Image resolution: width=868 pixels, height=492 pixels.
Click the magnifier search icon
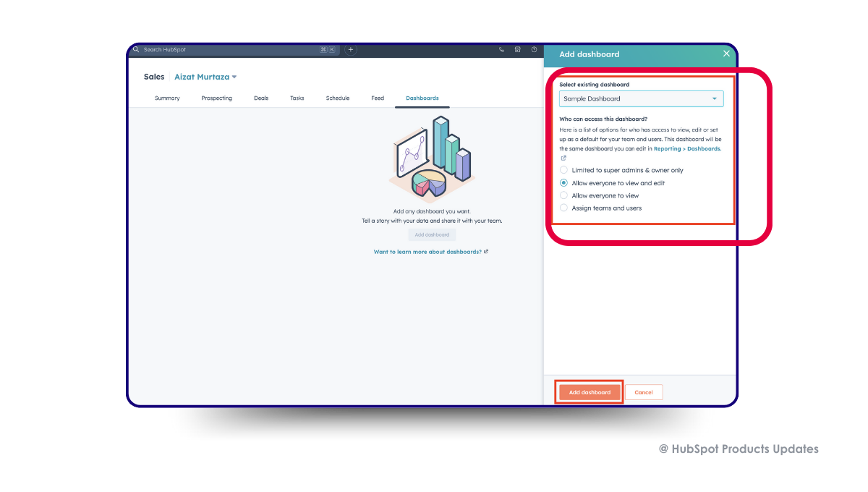136,50
